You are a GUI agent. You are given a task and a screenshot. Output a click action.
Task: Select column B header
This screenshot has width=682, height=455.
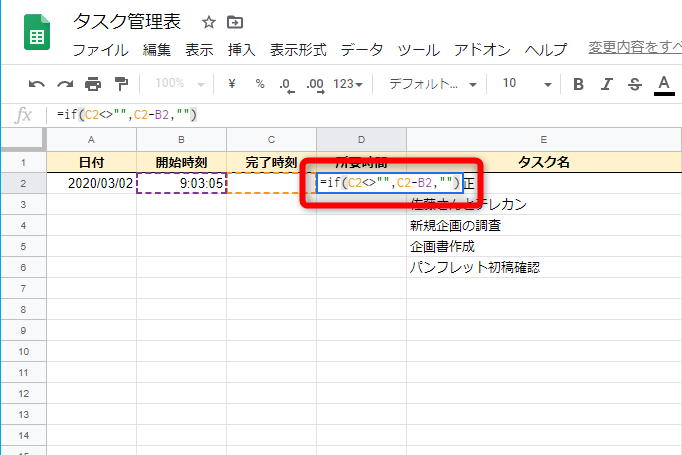[181, 140]
